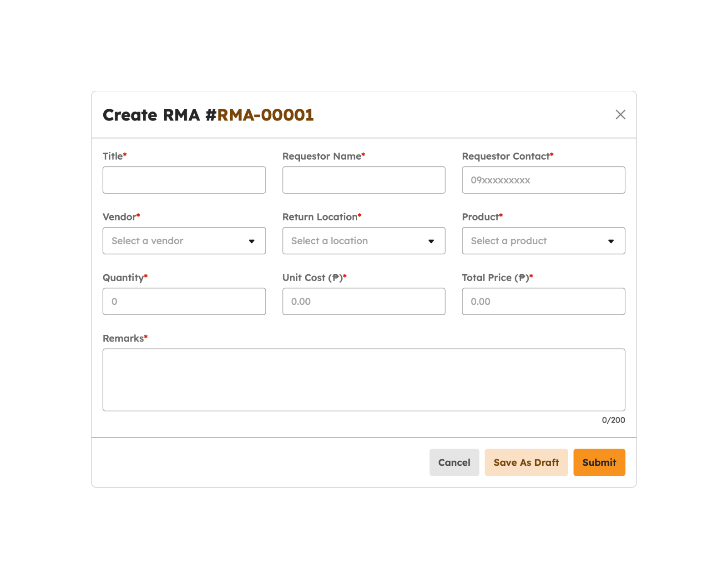Click the Requestor Contact label
Screen dimensions: 728x579
coord(508,156)
